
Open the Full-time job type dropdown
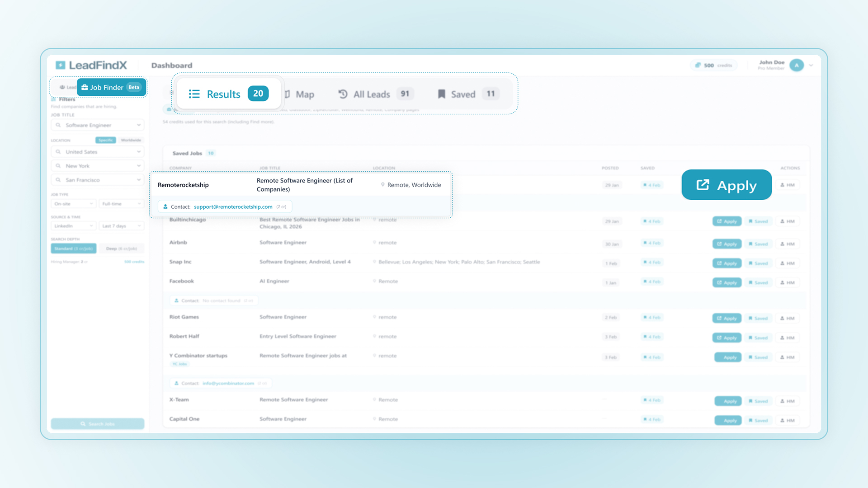122,204
